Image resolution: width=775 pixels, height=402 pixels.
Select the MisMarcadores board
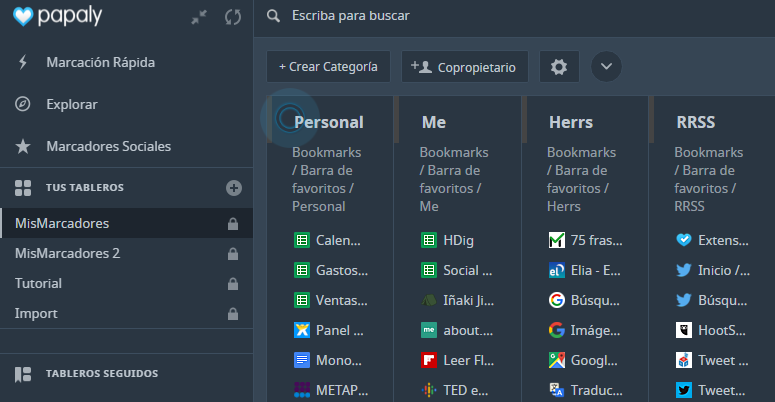[x=127, y=223]
